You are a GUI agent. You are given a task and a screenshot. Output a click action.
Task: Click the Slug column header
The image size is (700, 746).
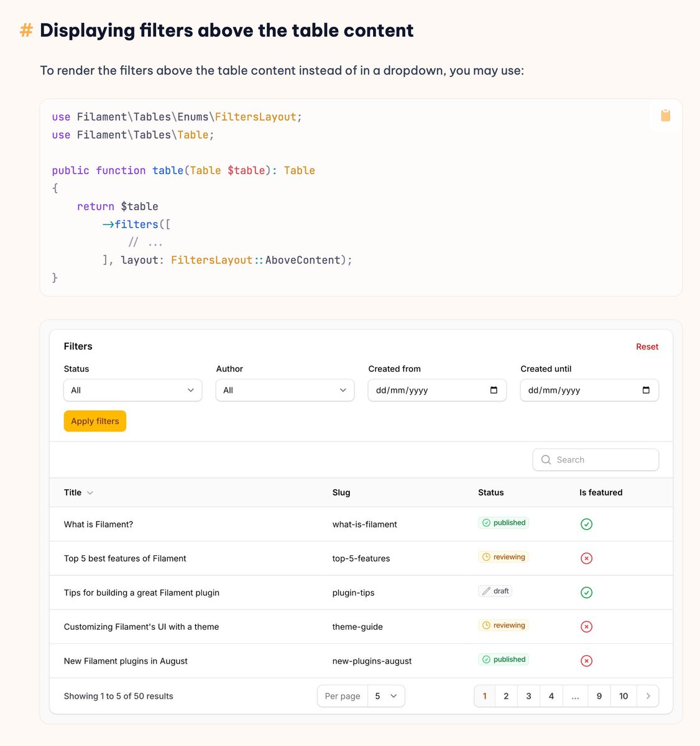click(341, 492)
